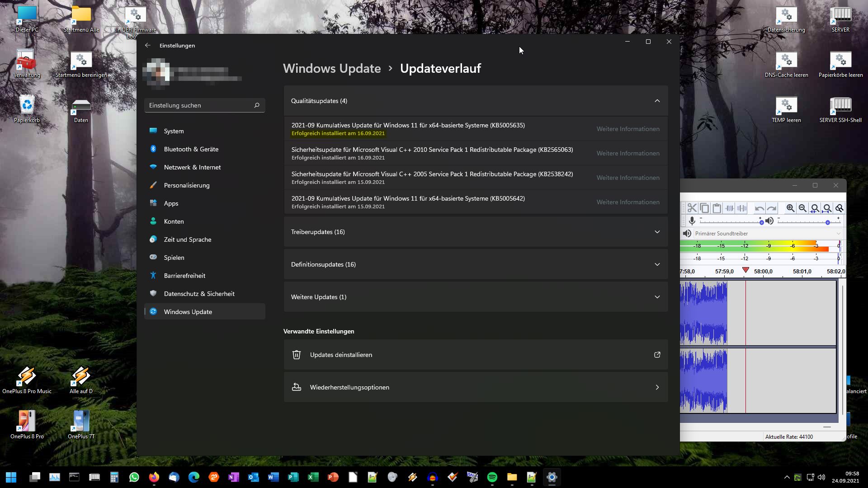Click Weitere Informationen for KB2565063

tap(628, 153)
